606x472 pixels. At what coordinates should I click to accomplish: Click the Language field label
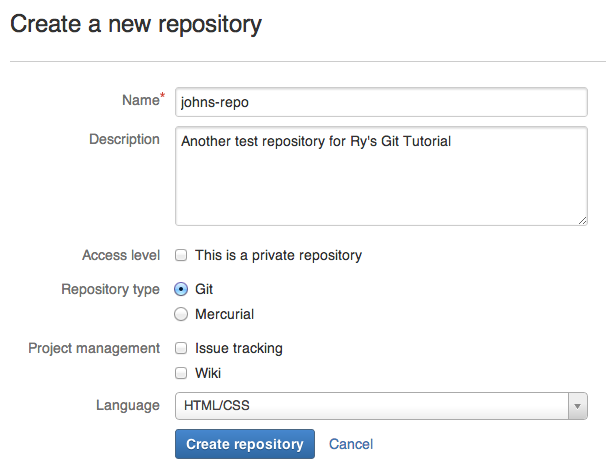click(x=128, y=406)
